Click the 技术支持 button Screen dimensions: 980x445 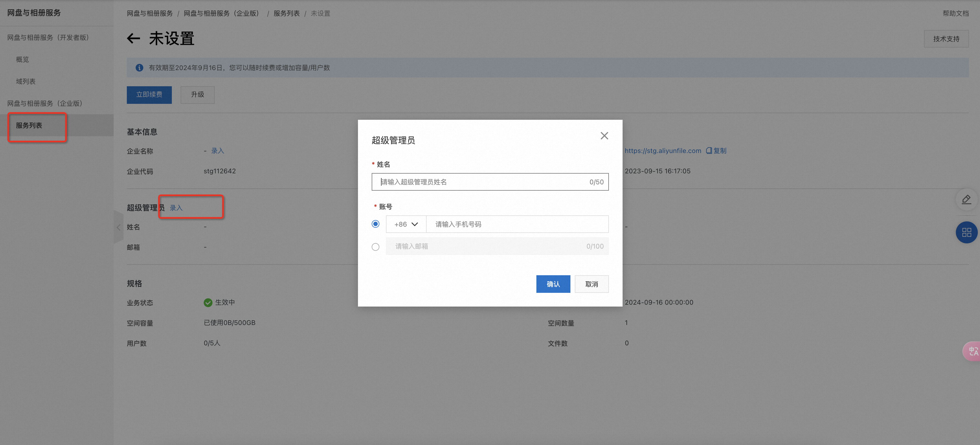(946, 39)
